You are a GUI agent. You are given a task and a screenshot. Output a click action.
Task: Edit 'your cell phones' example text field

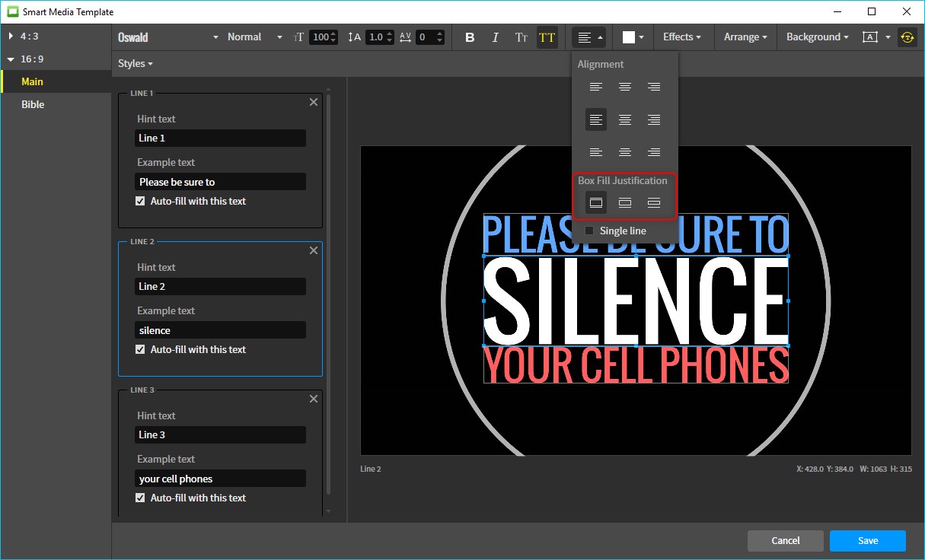coord(220,479)
